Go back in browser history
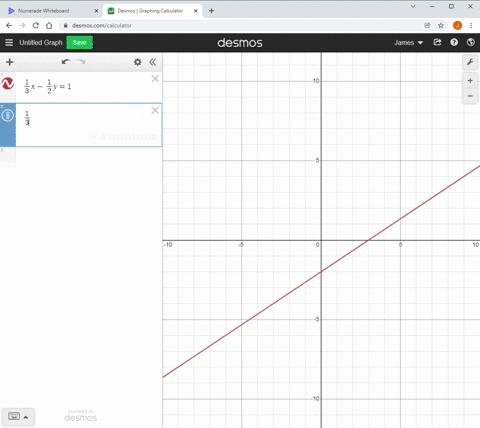Viewport: 480px width, 428px height. [x=9, y=25]
